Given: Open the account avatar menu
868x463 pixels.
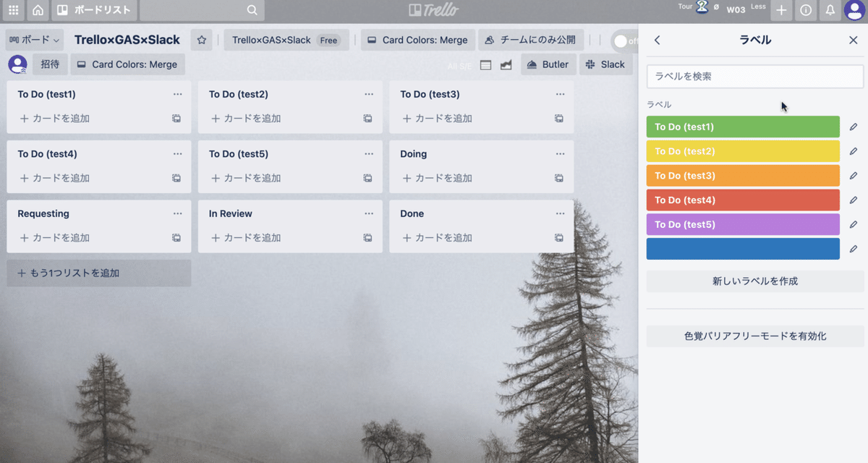Looking at the screenshot, I should 855,10.
